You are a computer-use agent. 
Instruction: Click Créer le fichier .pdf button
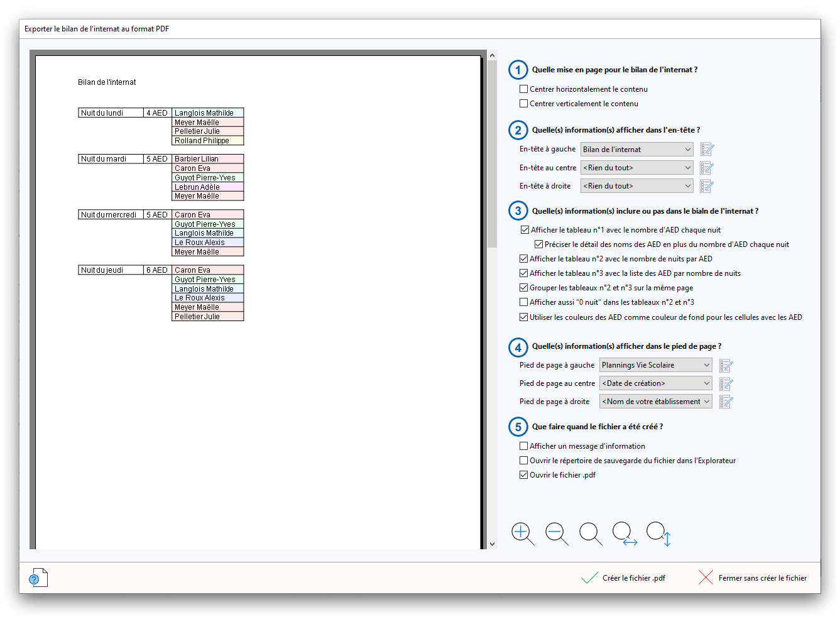point(624,578)
